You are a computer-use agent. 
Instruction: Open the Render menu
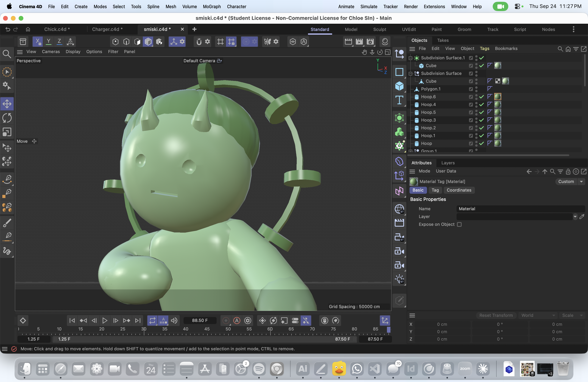coord(411,6)
